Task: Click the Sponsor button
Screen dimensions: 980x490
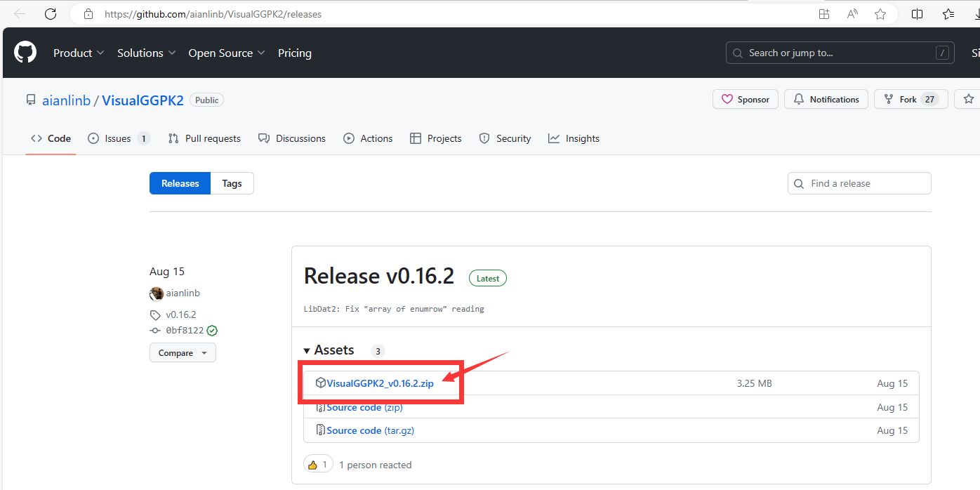Action: [746, 100]
